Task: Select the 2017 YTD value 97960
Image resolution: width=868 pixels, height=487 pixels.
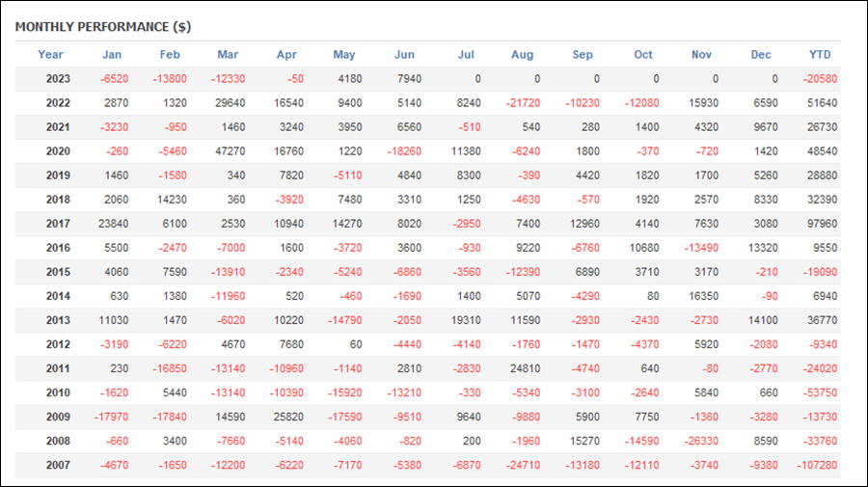Action: coord(822,224)
